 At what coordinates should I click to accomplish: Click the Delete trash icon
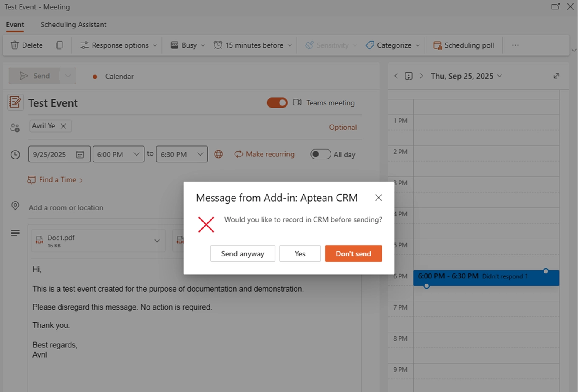pyautogui.click(x=15, y=45)
